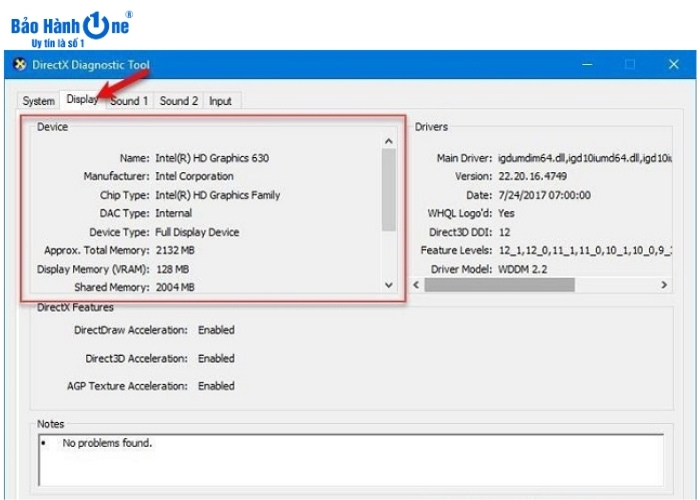Click the DAC Type value 'Internal'

(x=174, y=213)
